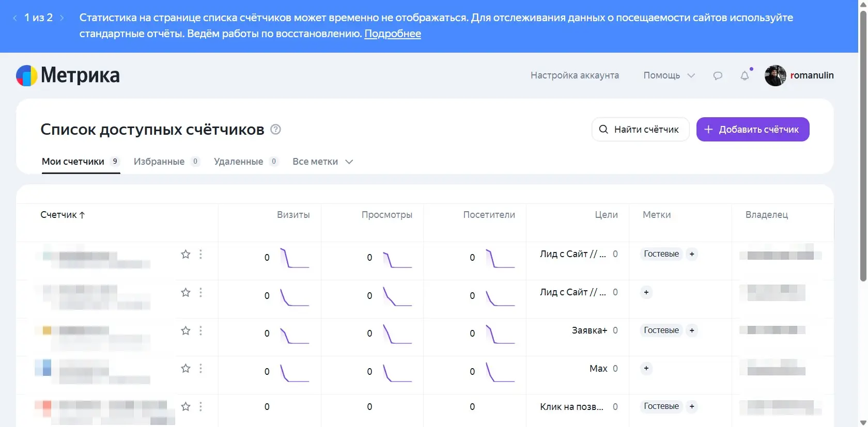Click the romanulin profile avatar

pyautogui.click(x=775, y=75)
